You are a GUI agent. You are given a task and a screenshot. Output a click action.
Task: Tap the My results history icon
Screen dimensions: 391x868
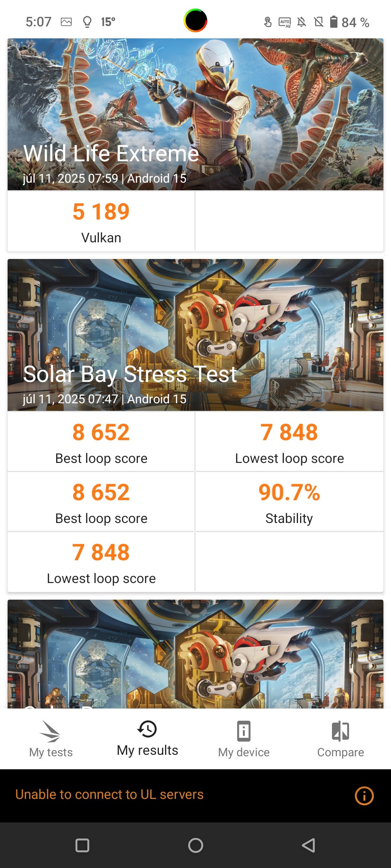click(x=147, y=729)
